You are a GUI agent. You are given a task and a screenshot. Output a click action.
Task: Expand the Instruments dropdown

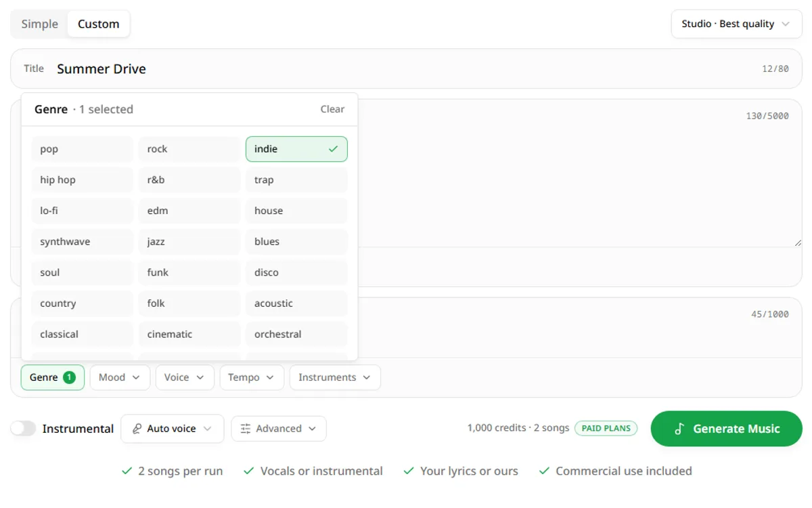click(x=335, y=377)
